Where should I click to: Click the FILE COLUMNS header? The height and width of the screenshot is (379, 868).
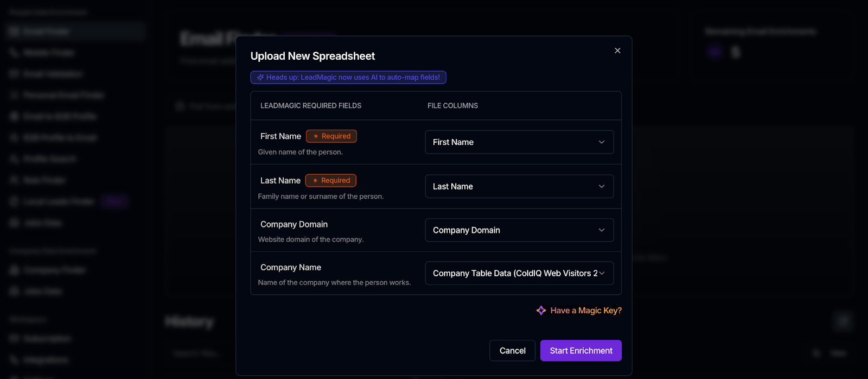452,106
